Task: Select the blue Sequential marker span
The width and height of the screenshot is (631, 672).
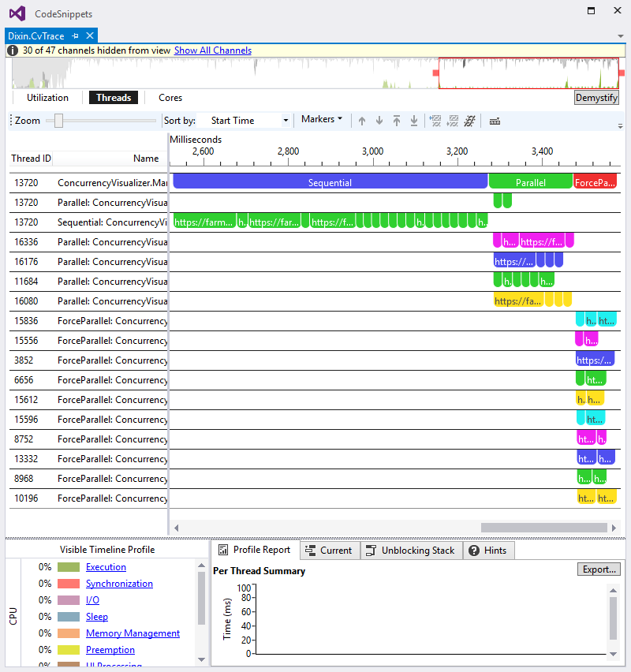Action: (x=330, y=181)
